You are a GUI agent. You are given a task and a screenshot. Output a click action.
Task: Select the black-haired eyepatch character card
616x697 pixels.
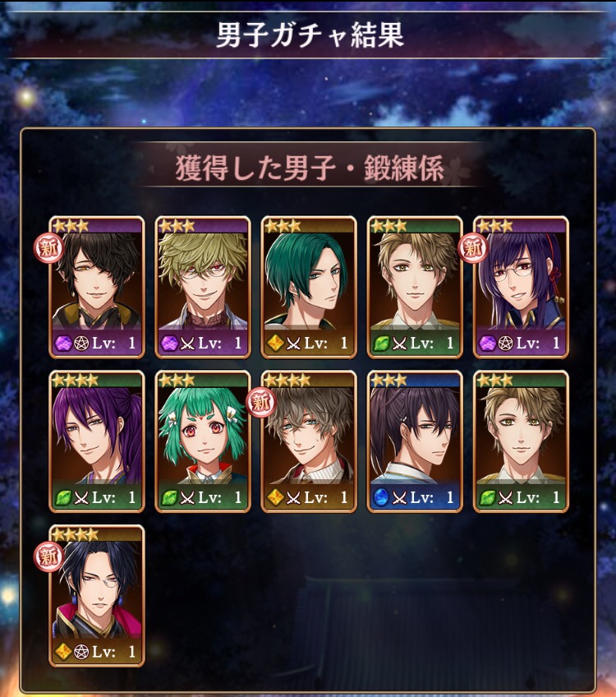(96, 287)
